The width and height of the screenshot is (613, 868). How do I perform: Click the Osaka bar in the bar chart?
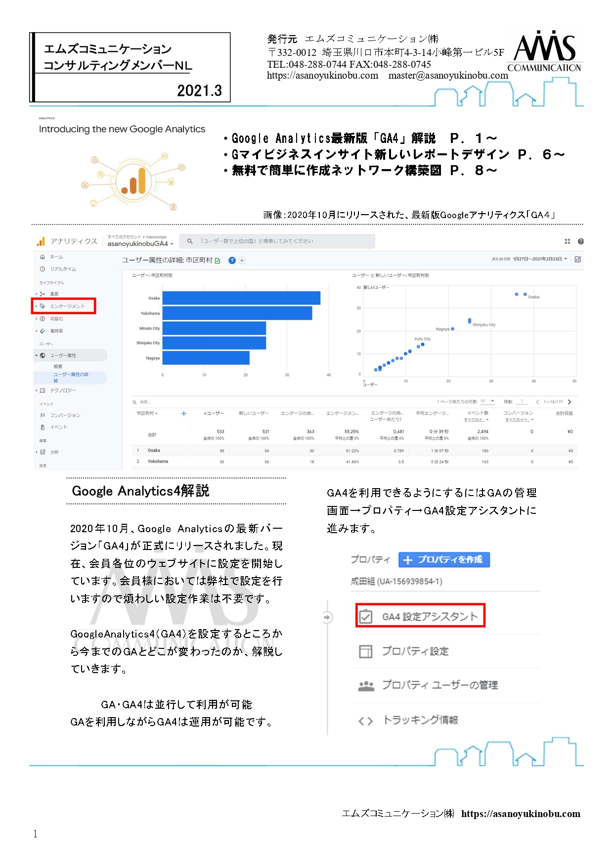[x=241, y=298]
